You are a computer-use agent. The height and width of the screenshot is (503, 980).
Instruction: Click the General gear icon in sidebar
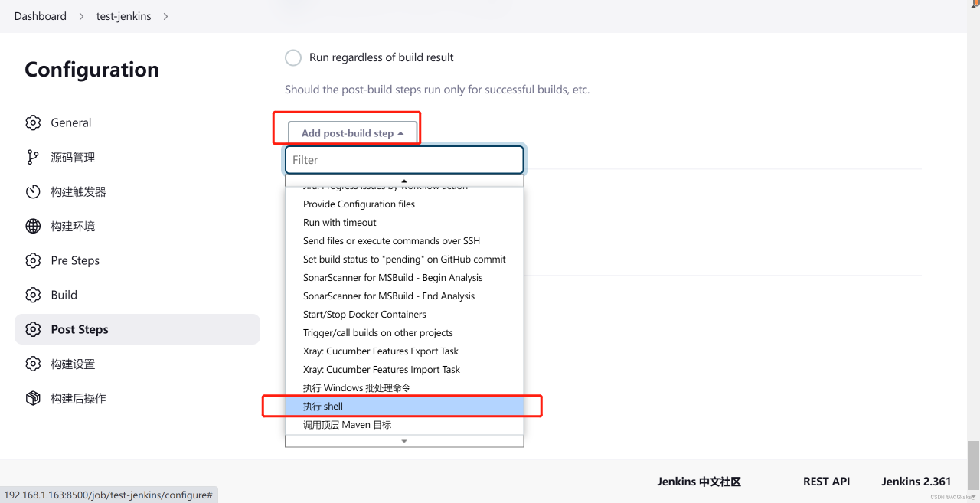pos(33,123)
